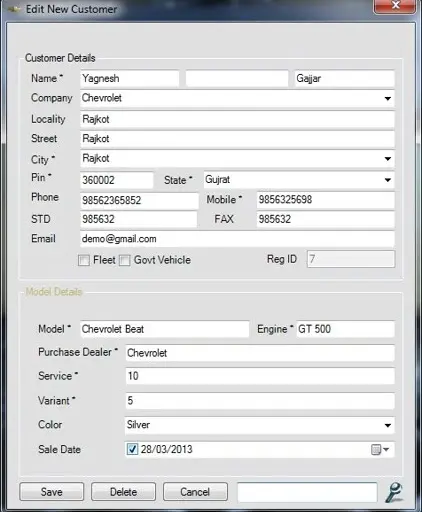The height and width of the screenshot is (512, 422).
Task: Tick the Govt Vehicle checkbox
Action: coord(125,260)
